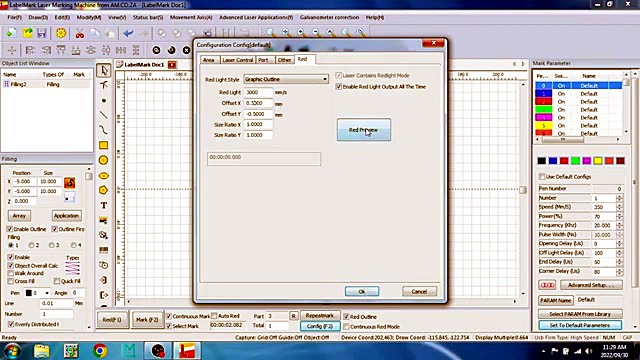
Task: Open the Draw menu
Action: click(38, 18)
